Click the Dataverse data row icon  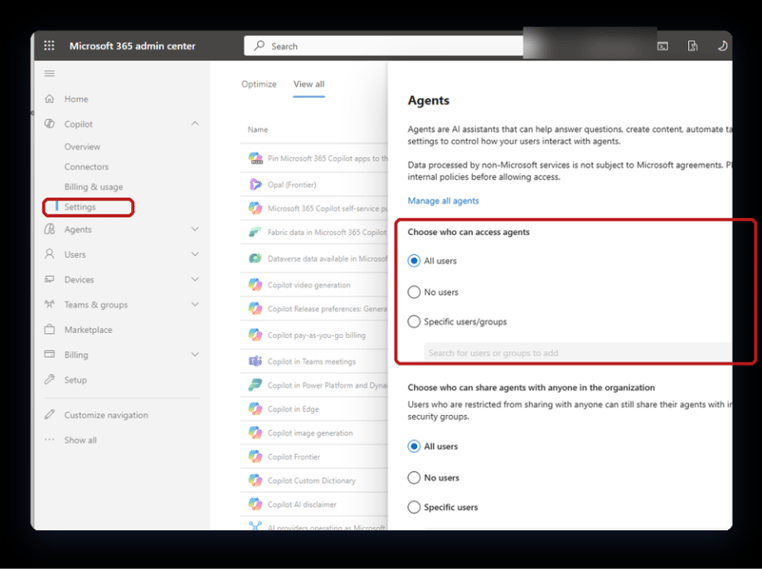pyautogui.click(x=255, y=259)
